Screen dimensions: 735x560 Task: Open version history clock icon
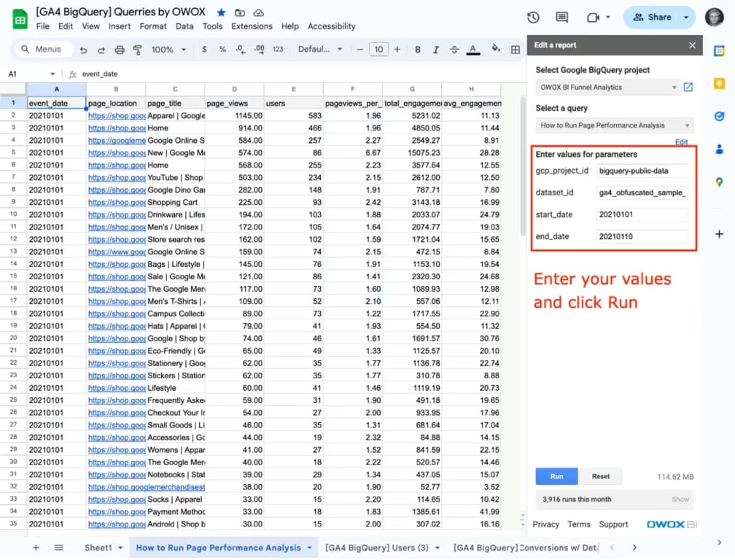click(533, 17)
